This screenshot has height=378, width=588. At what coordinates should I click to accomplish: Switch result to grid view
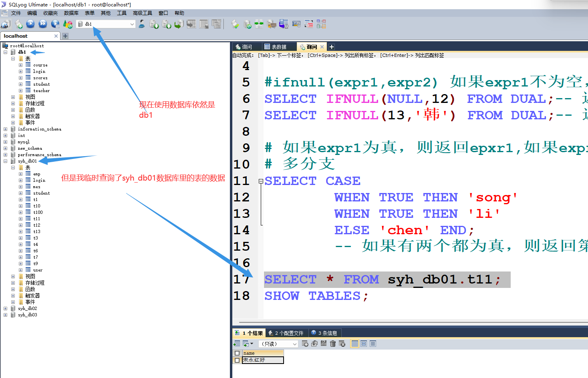(354, 344)
